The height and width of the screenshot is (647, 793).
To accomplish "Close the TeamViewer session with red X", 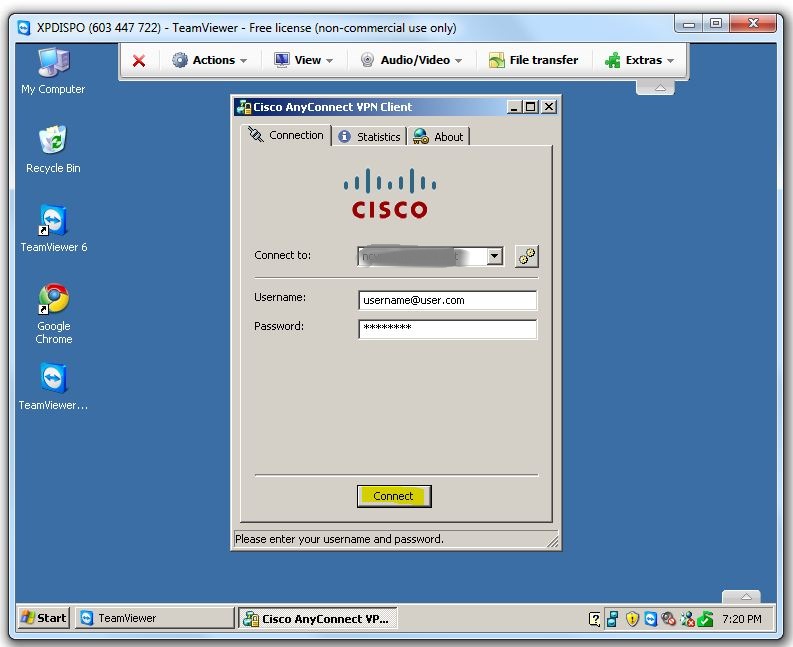I will coord(139,61).
